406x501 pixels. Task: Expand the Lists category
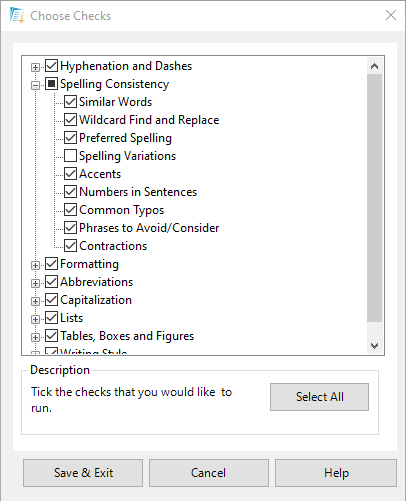tap(35, 319)
